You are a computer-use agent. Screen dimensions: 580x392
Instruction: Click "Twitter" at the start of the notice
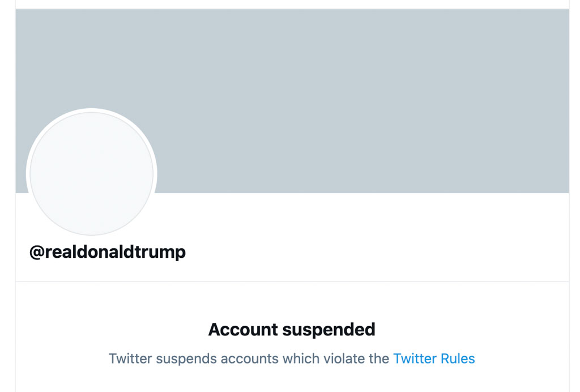point(130,359)
